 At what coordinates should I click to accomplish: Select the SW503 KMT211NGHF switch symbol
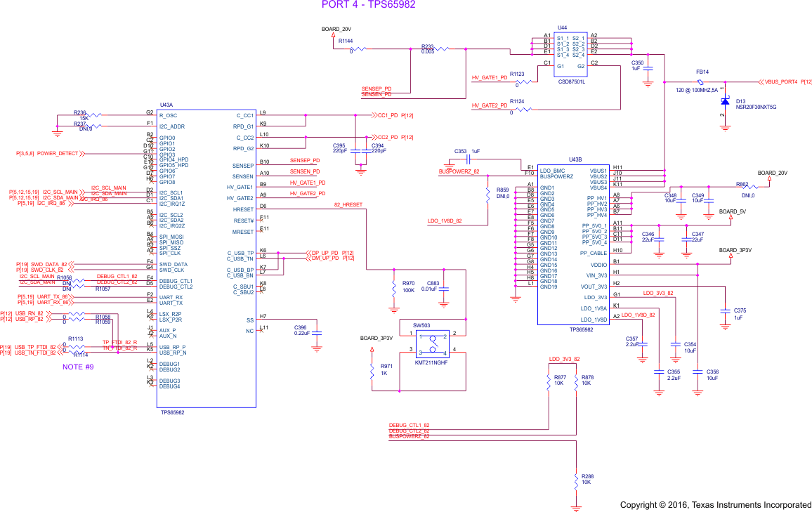(433, 343)
